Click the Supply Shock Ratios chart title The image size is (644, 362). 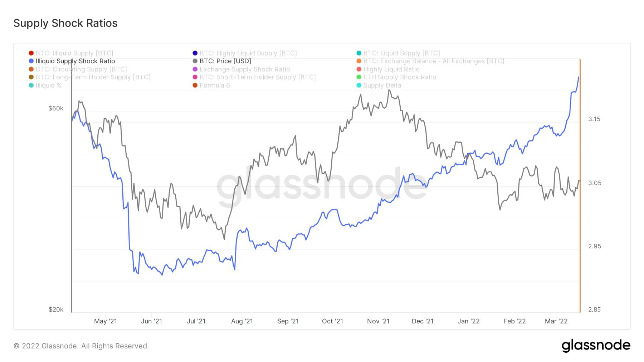(65, 23)
